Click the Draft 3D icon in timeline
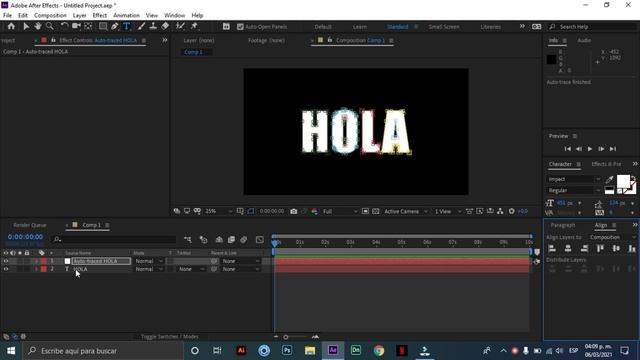640x360 pixels. (x=203, y=240)
